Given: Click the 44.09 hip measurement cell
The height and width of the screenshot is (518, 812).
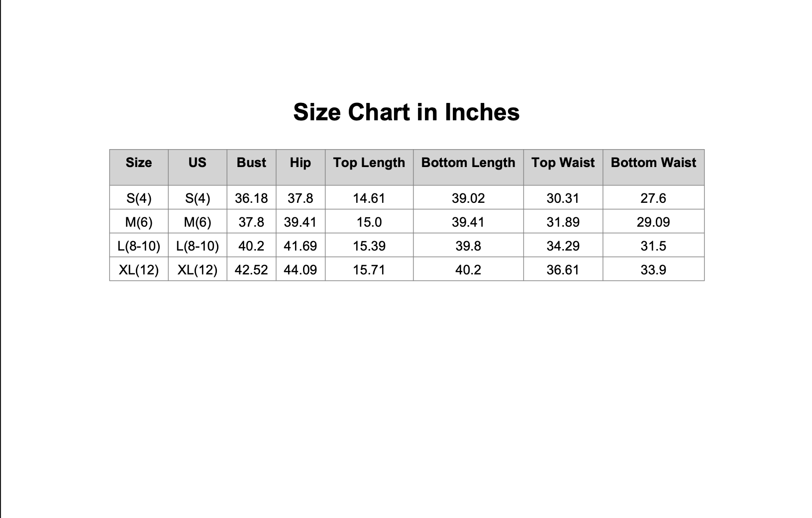Looking at the screenshot, I should click(301, 270).
